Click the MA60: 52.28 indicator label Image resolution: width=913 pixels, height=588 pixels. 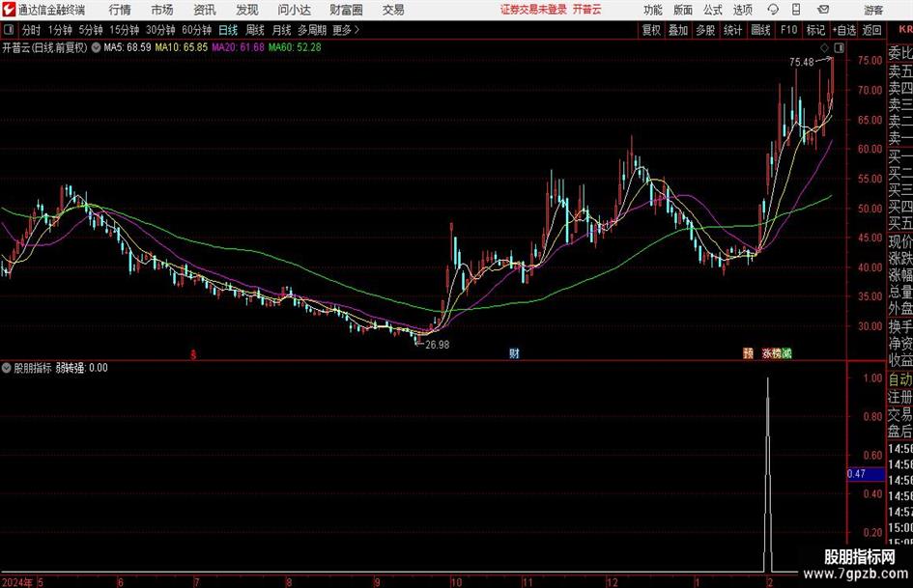click(295, 47)
